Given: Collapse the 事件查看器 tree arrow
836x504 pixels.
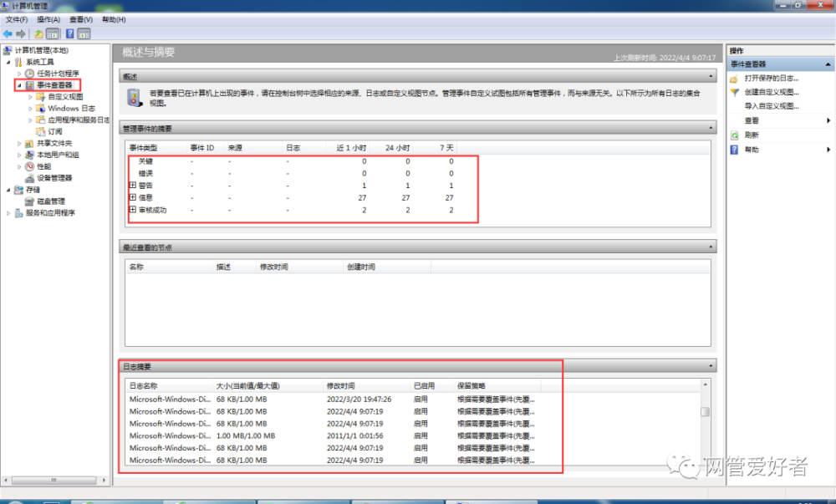Looking at the screenshot, I should coord(19,85).
